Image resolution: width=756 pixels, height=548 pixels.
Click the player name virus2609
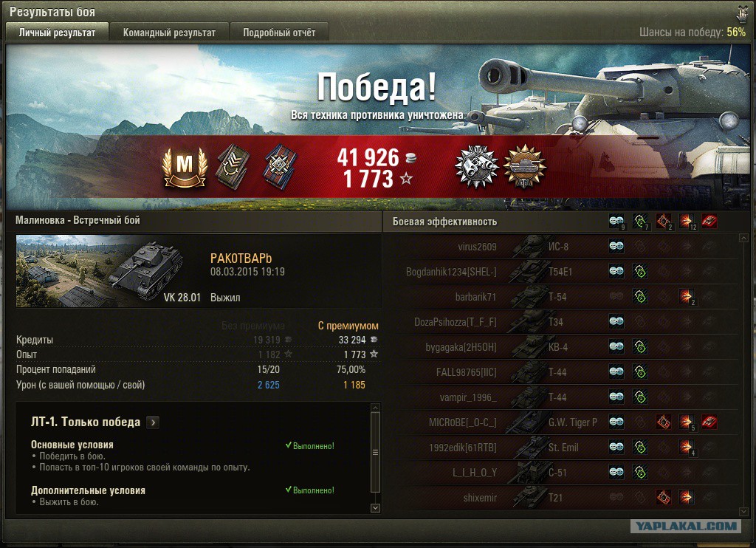pyautogui.click(x=478, y=247)
